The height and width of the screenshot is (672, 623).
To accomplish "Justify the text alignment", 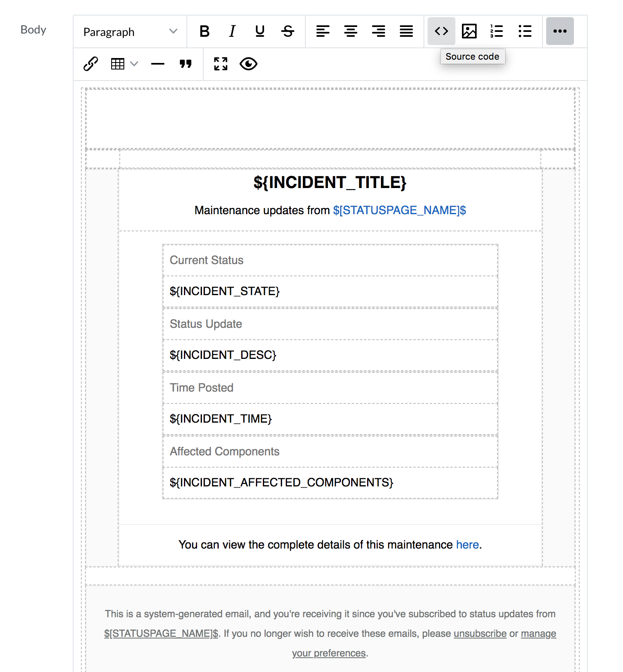I will coord(406,31).
